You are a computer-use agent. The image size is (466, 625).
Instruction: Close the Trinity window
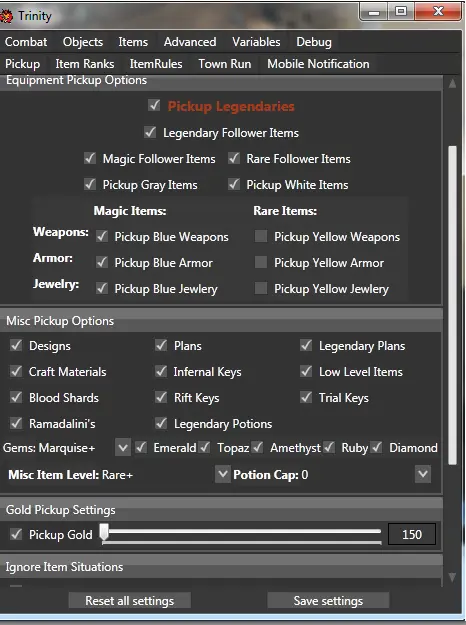(438, 12)
